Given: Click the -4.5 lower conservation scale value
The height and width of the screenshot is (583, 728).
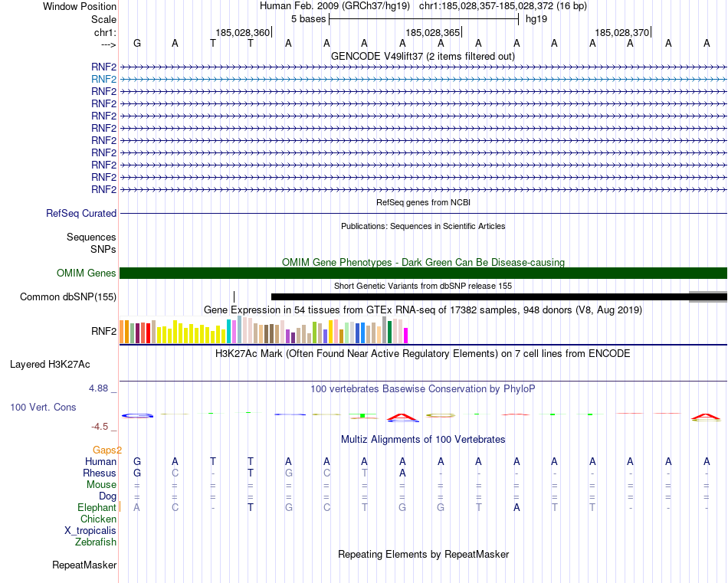Looking at the screenshot, I should [x=100, y=427].
